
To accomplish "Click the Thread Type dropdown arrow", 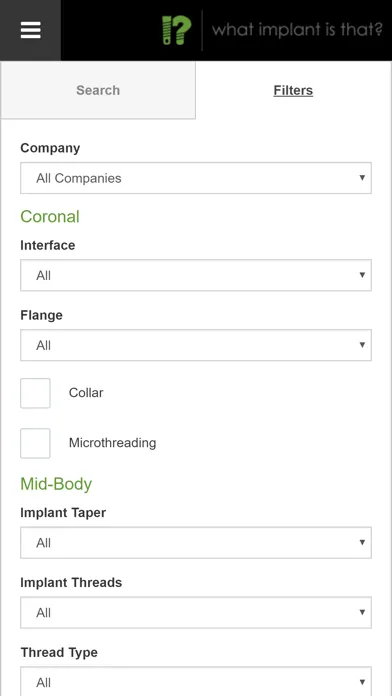I will [x=362, y=682].
